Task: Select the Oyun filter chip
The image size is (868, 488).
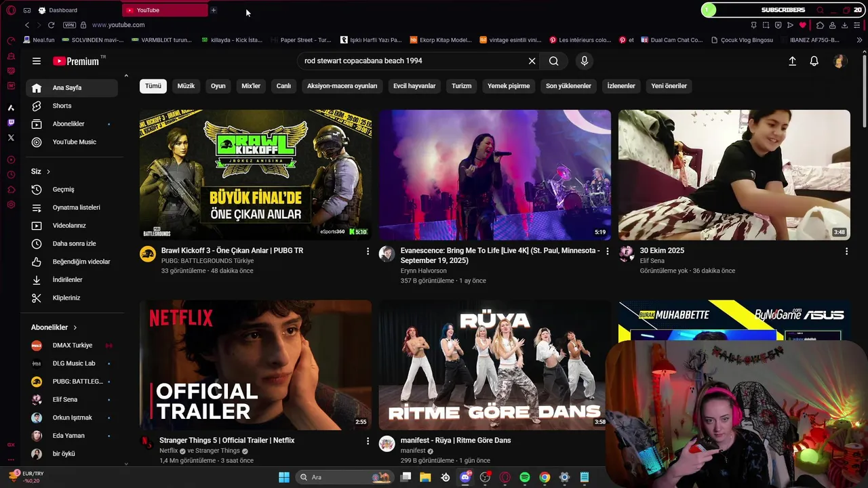Action: 218,86
